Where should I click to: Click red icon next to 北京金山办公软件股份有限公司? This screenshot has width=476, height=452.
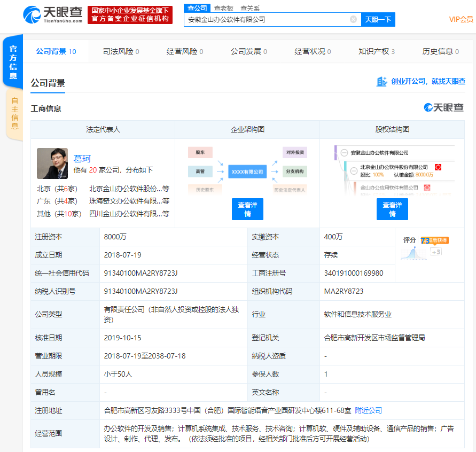(438, 167)
